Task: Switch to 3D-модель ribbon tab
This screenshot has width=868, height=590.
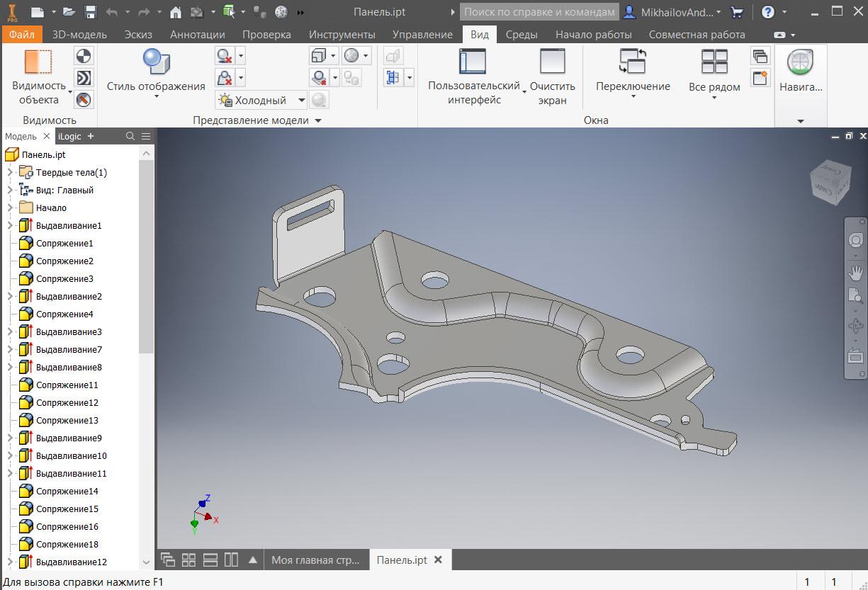Action: [79, 34]
